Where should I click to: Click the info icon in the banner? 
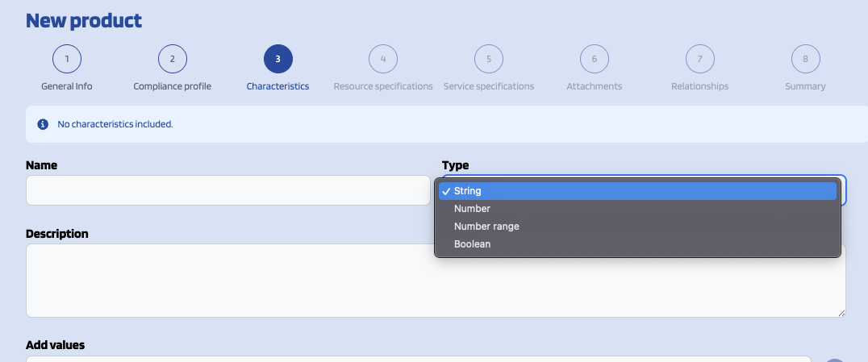pos(43,125)
